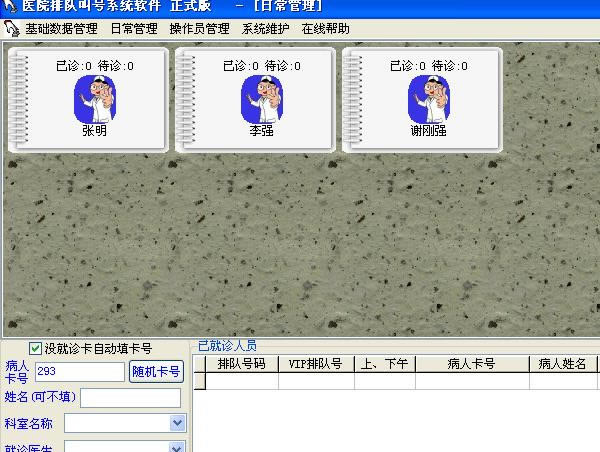Click the 病人姓名 column header
This screenshot has width=600, height=452.
coord(562,364)
